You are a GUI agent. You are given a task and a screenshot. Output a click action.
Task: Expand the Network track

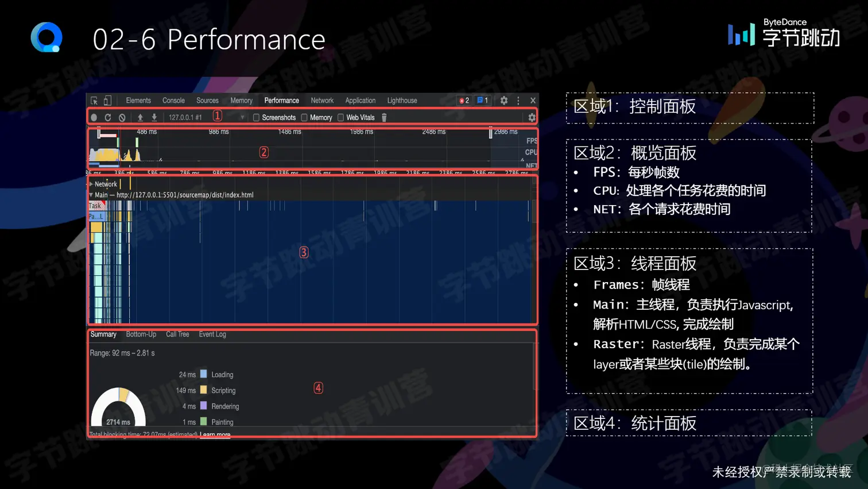click(91, 184)
